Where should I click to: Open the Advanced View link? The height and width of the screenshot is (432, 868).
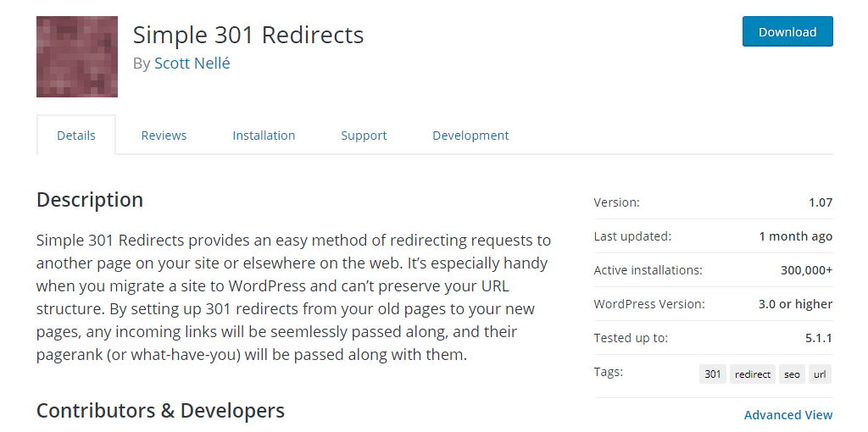(x=788, y=415)
